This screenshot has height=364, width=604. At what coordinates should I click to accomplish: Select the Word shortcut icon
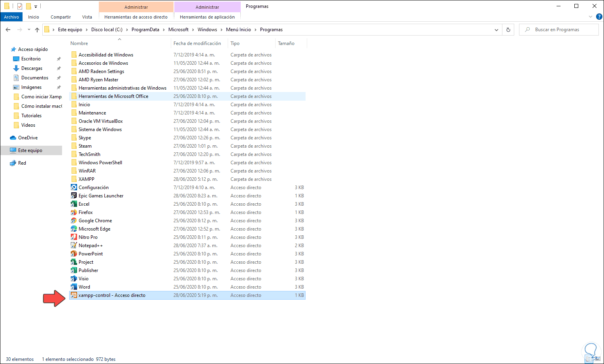point(84,287)
